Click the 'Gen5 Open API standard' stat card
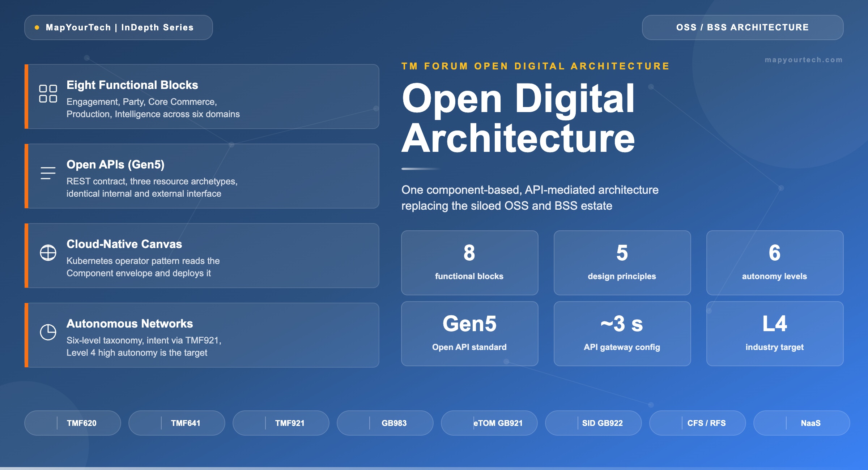This screenshot has width=868, height=470. click(470, 334)
